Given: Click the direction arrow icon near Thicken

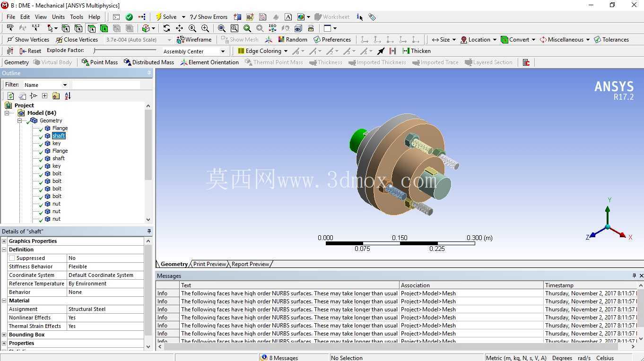Looking at the screenshot, I should pos(381,51).
